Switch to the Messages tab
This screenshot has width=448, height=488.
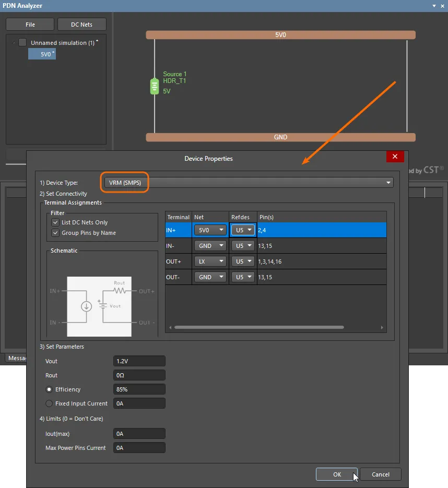16,358
